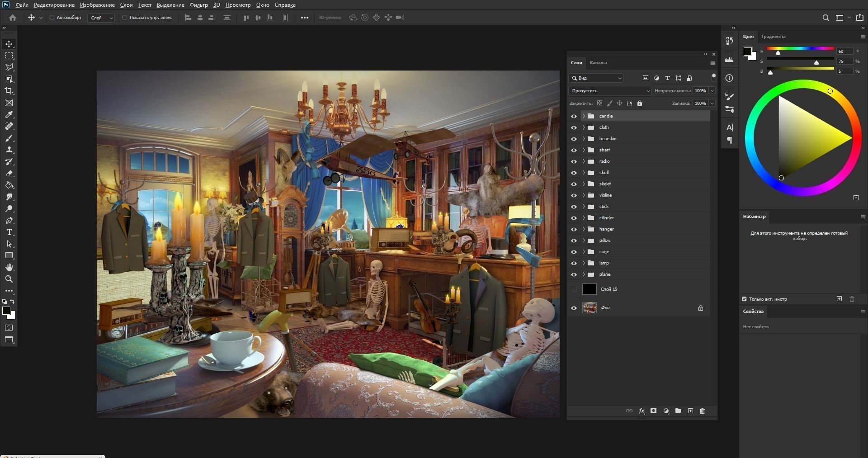Viewport: 868px width, 458px height.
Task: Open auto-select 'Слой' dropdown
Action: point(101,18)
